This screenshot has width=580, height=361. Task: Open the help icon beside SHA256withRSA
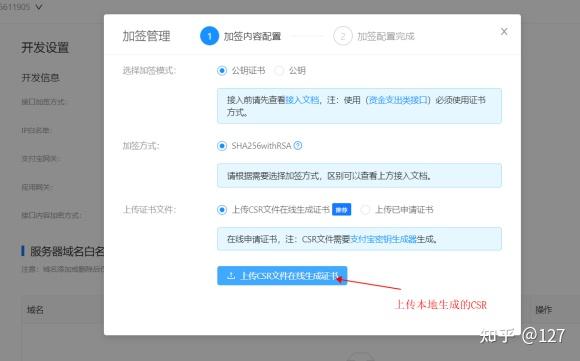[298, 145]
